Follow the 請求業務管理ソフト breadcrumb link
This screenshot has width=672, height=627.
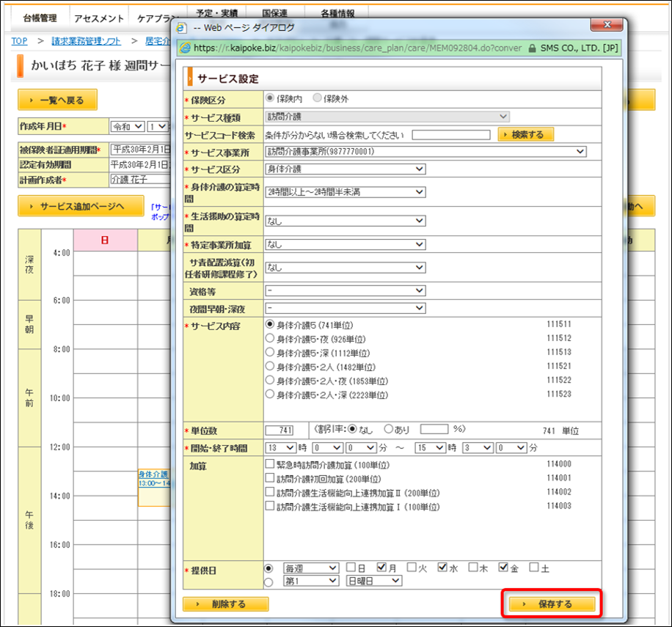[86, 41]
